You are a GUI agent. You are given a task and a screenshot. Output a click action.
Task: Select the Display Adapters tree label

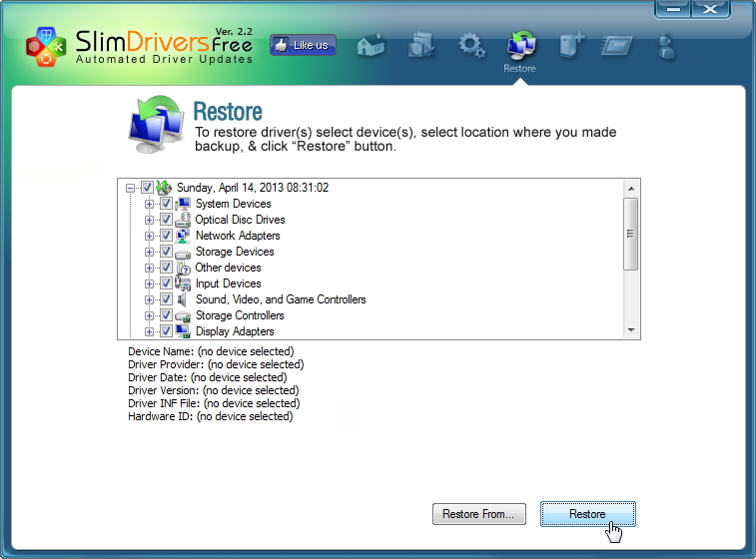pos(235,331)
